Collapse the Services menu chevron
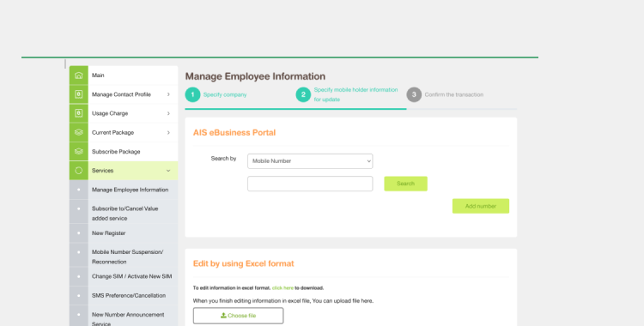 tap(168, 171)
